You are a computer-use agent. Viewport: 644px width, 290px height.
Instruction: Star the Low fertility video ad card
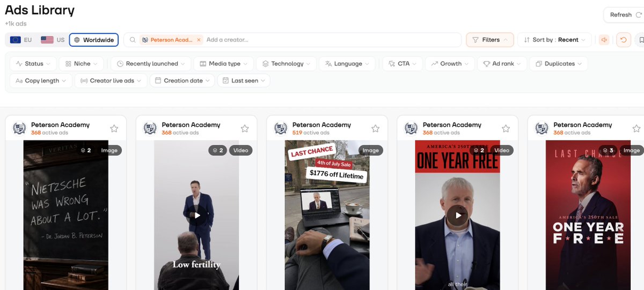pos(245,129)
